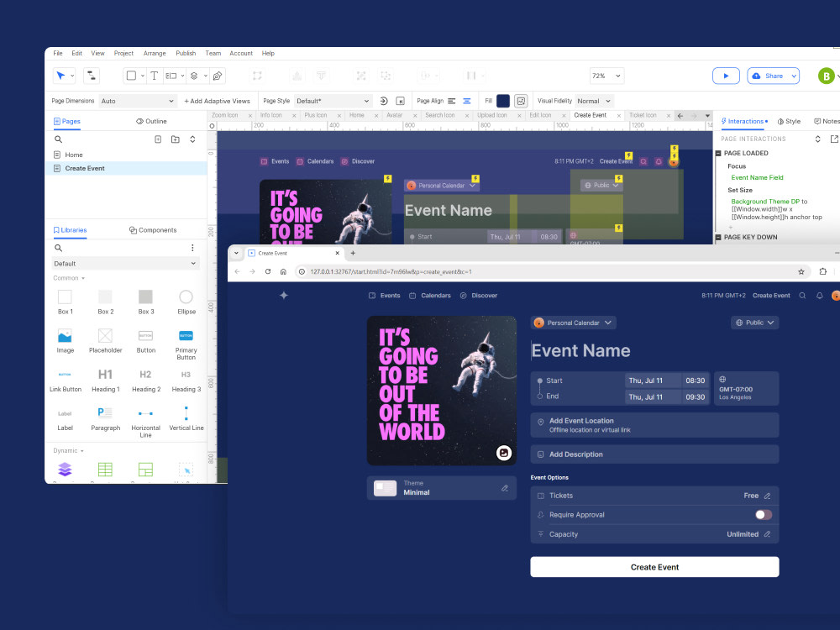Click the apply page style arrow icon
Screen dimensions: 840x630
coord(384,101)
